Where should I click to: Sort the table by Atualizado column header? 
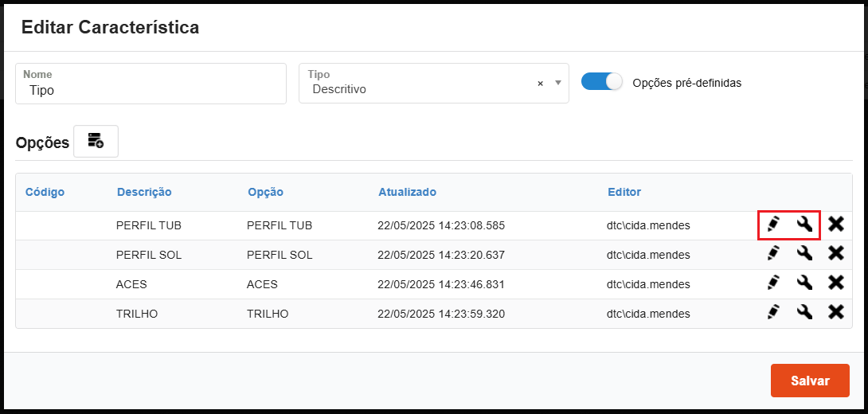pos(407,192)
